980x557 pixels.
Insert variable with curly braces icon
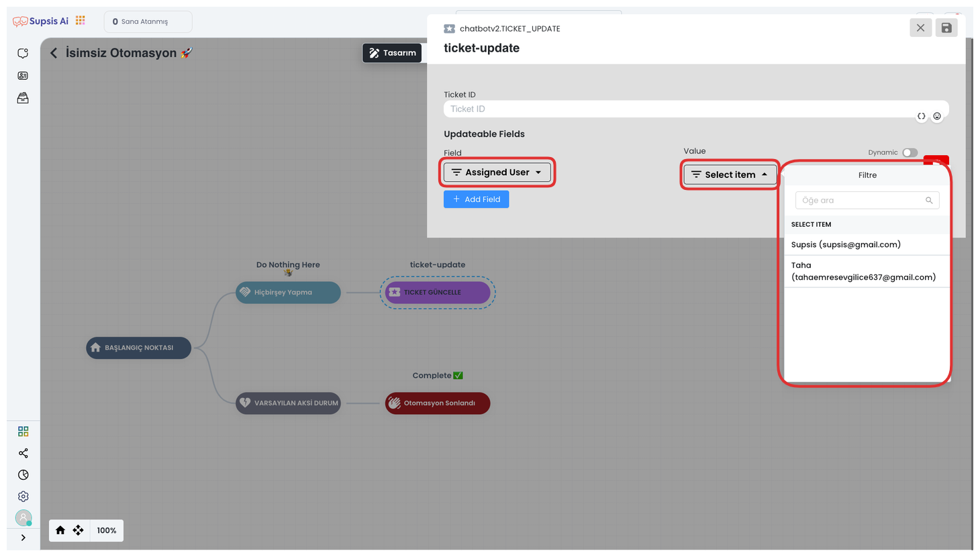[922, 116]
